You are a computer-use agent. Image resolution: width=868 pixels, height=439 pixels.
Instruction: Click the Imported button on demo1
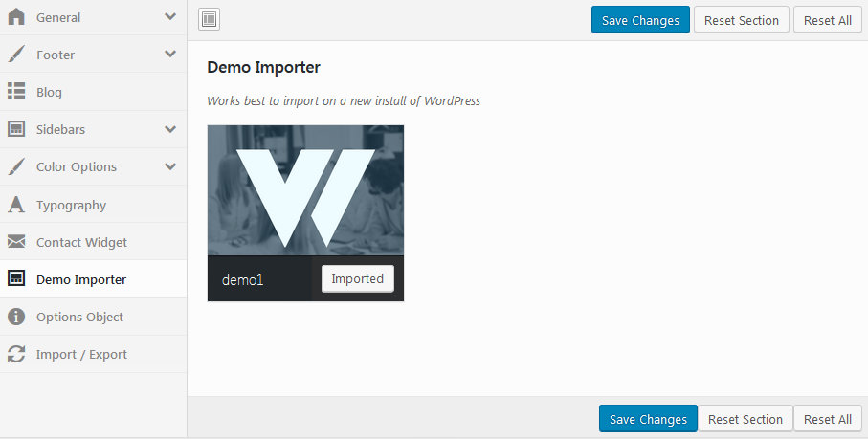point(357,278)
